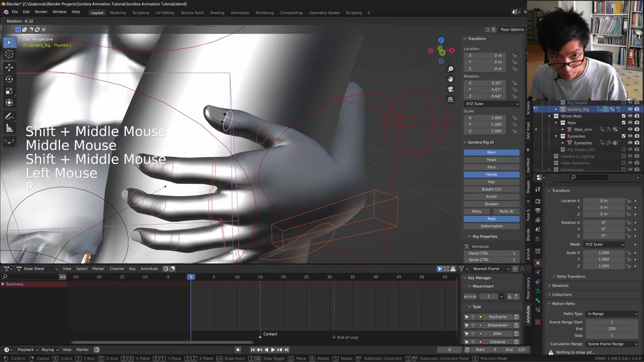Select the 3D Cursor tool
Viewport: 644px width, 362px height.
pos(9,54)
